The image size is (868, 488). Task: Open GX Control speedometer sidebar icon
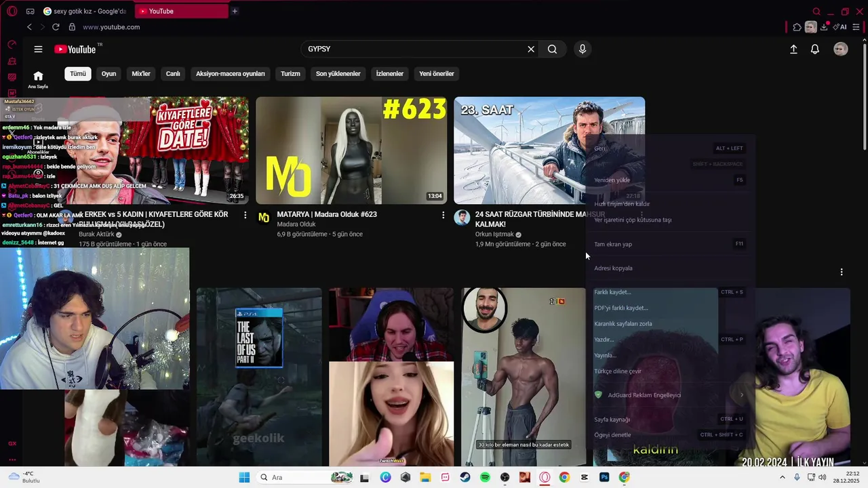coord(12,45)
